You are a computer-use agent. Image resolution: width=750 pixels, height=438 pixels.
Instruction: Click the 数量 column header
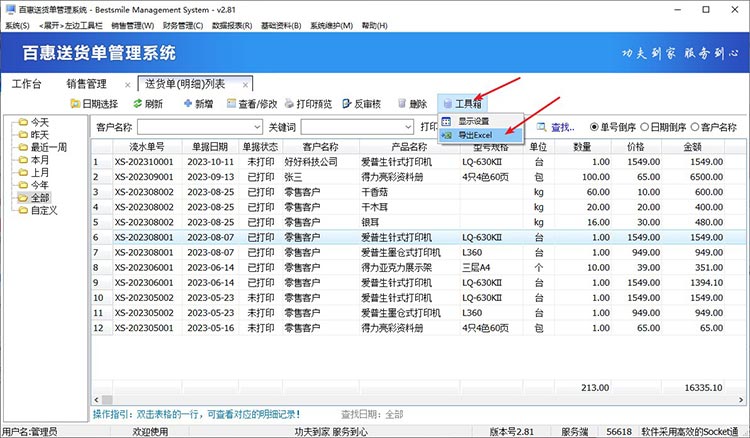[582, 147]
